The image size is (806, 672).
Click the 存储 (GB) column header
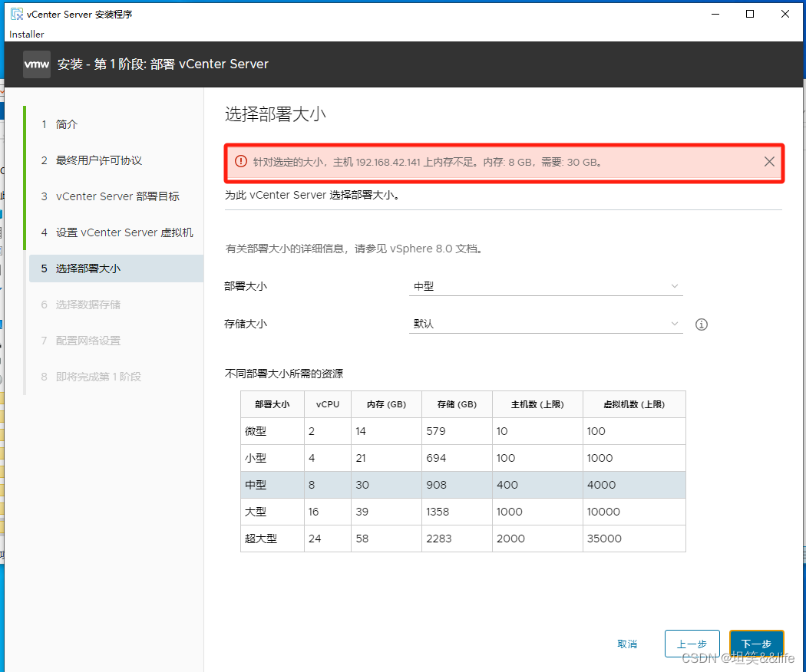[457, 404]
